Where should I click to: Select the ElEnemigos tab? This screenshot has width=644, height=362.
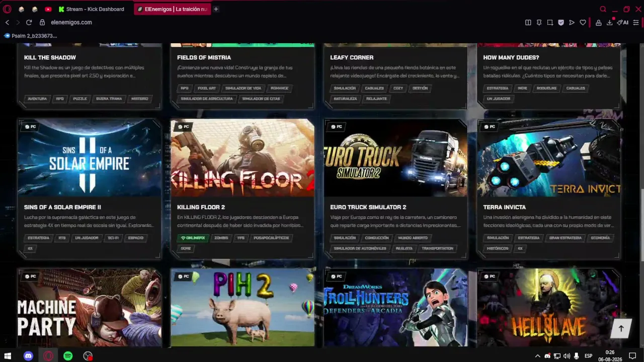point(172,9)
